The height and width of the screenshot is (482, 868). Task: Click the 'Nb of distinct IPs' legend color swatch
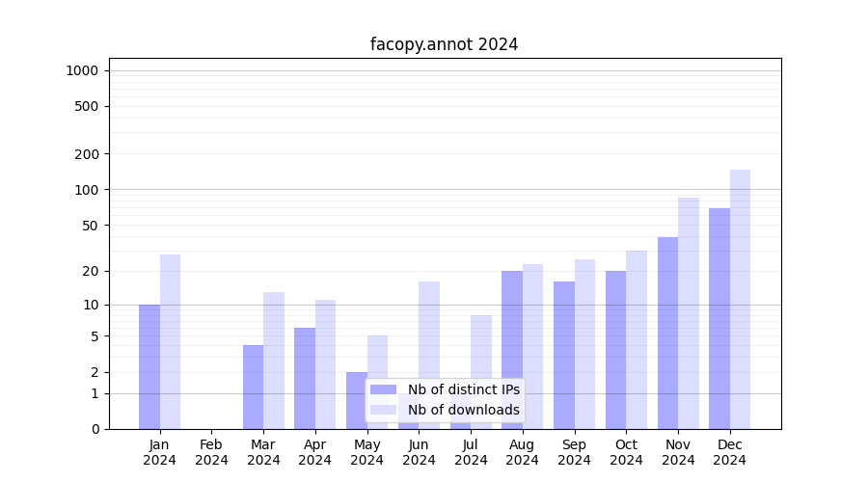tap(383, 389)
